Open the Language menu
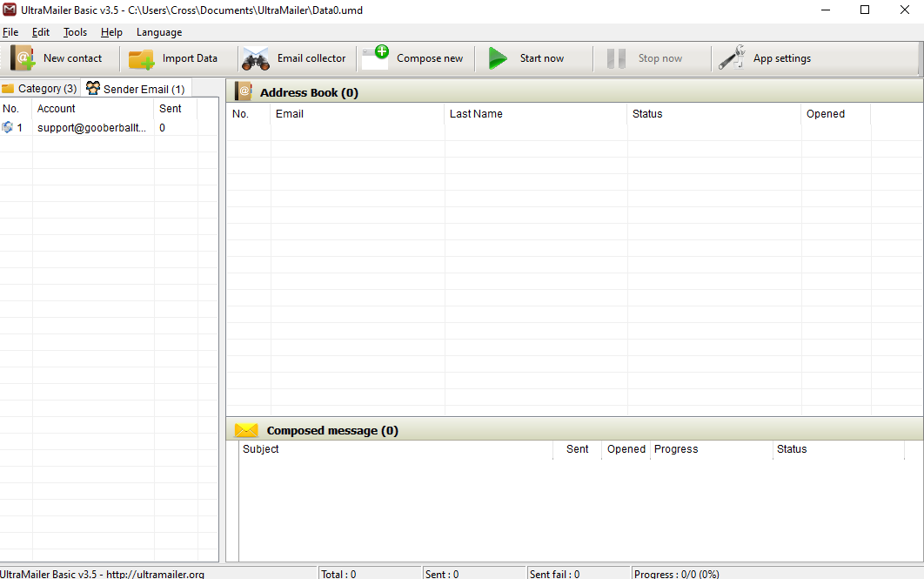Image resolution: width=924 pixels, height=579 pixels. [159, 32]
